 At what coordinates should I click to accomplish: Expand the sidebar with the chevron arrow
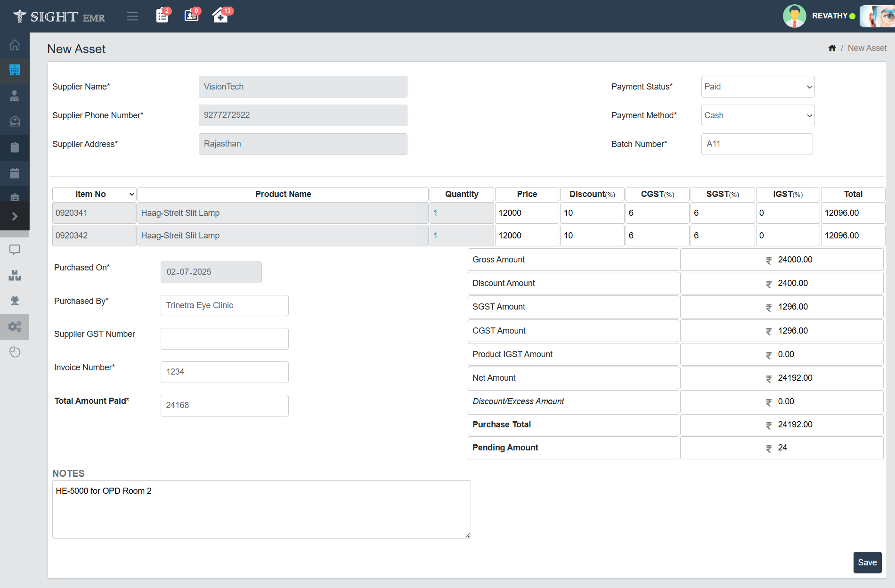(x=15, y=216)
